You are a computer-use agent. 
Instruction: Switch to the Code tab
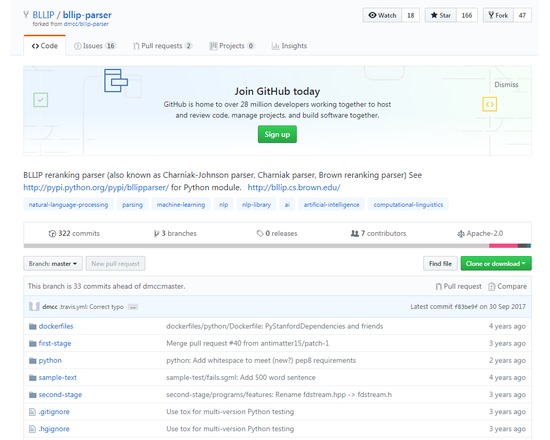click(x=45, y=46)
